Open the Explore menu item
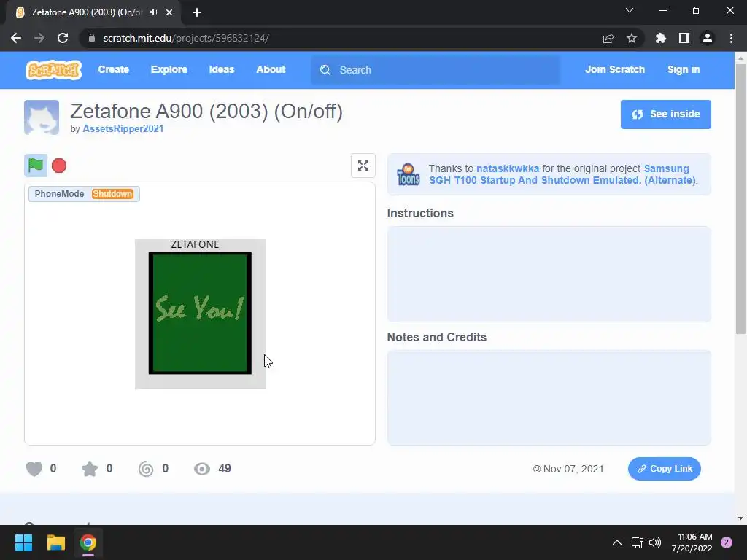The width and height of the screenshot is (747, 560). tap(169, 69)
